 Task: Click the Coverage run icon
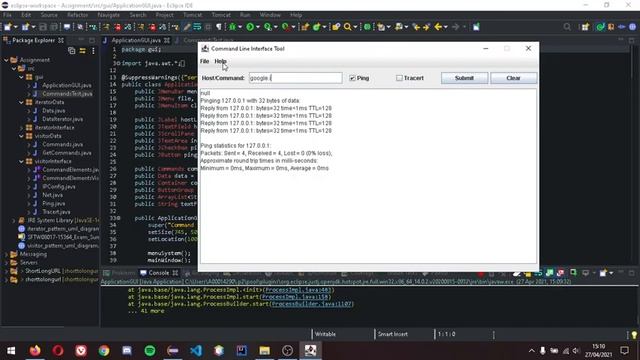pyautogui.click(x=268, y=27)
